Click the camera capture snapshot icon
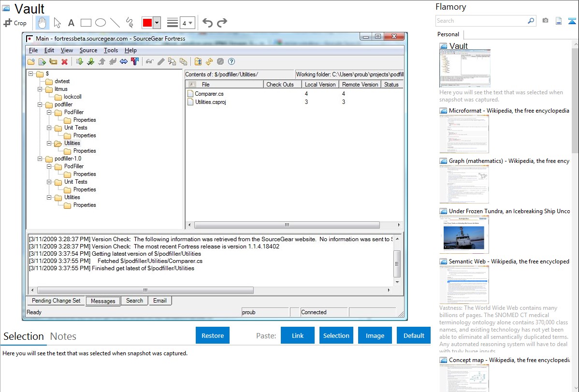579x392 pixels. pos(545,21)
